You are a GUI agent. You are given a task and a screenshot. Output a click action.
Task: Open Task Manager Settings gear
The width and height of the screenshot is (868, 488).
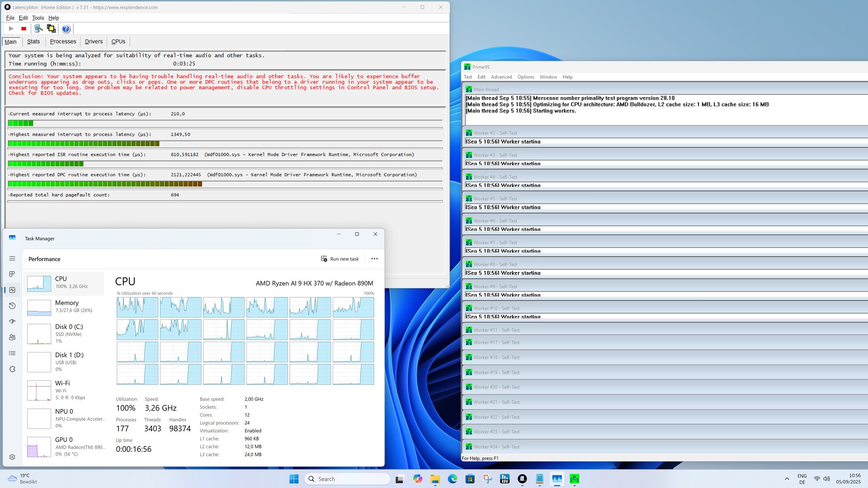pyautogui.click(x=12, y=457)
